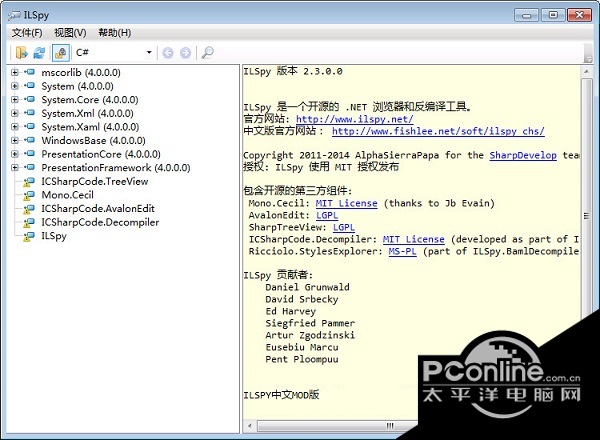Select the WindowsBase (4.0.0.0) tree item
The width and height of the screenshot is (600, 440).
(93, 140)
